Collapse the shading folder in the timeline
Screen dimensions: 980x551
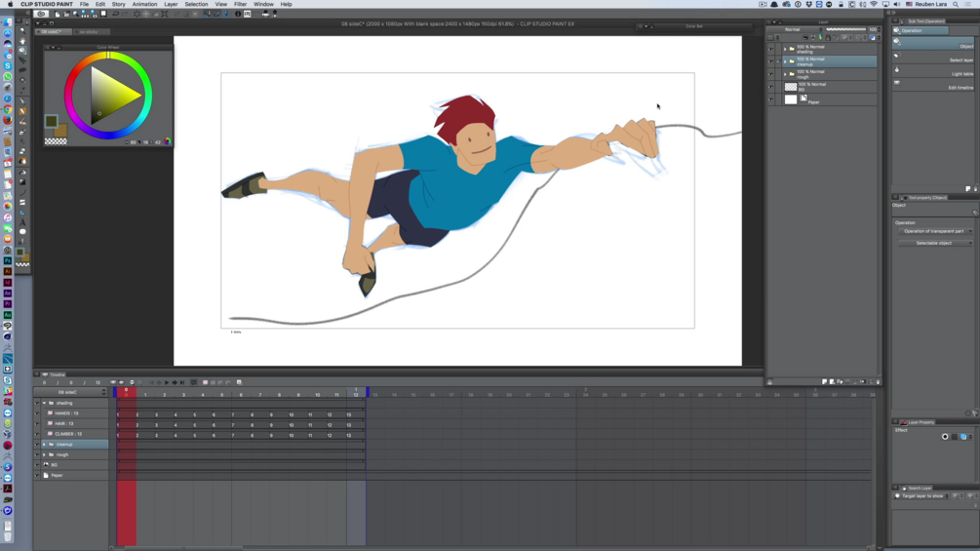tap(45, 403)
